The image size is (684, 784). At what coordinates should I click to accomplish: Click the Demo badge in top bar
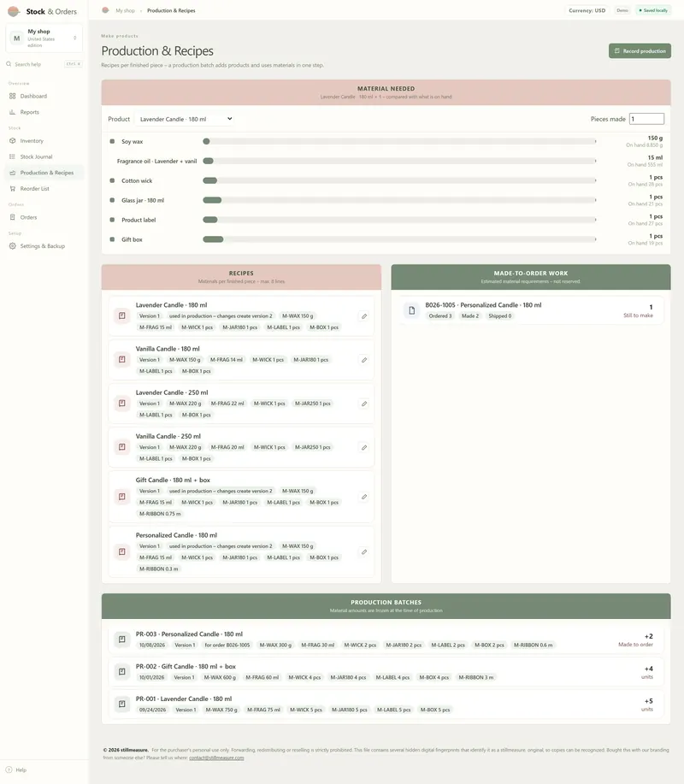click(622, 10)
